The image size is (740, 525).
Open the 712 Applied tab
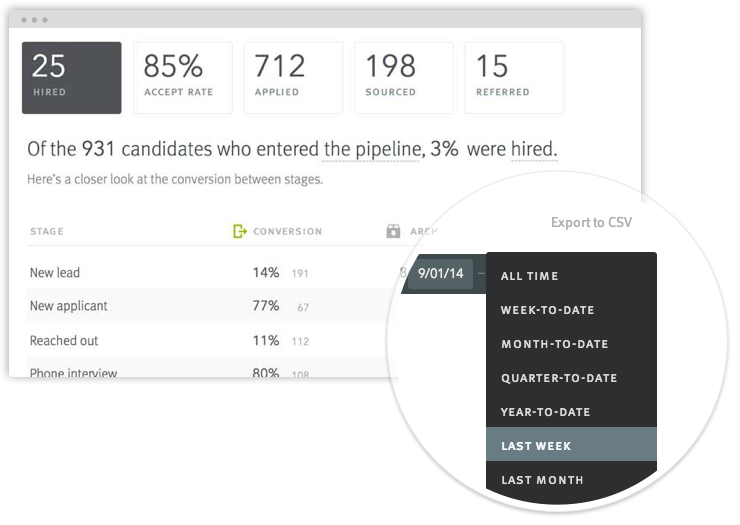293,78
